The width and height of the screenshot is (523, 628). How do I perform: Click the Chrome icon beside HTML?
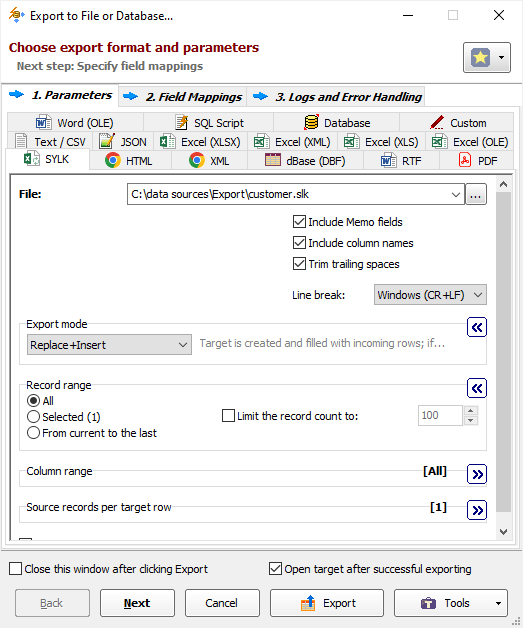tap(113, 161)
